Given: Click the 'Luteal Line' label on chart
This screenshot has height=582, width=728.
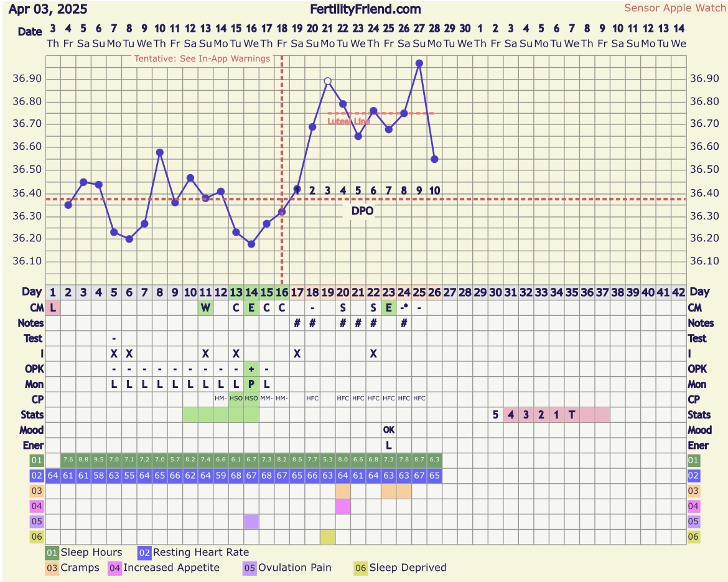Looking at the screenshot, I should pyautogui.click(x=348, y=121).
